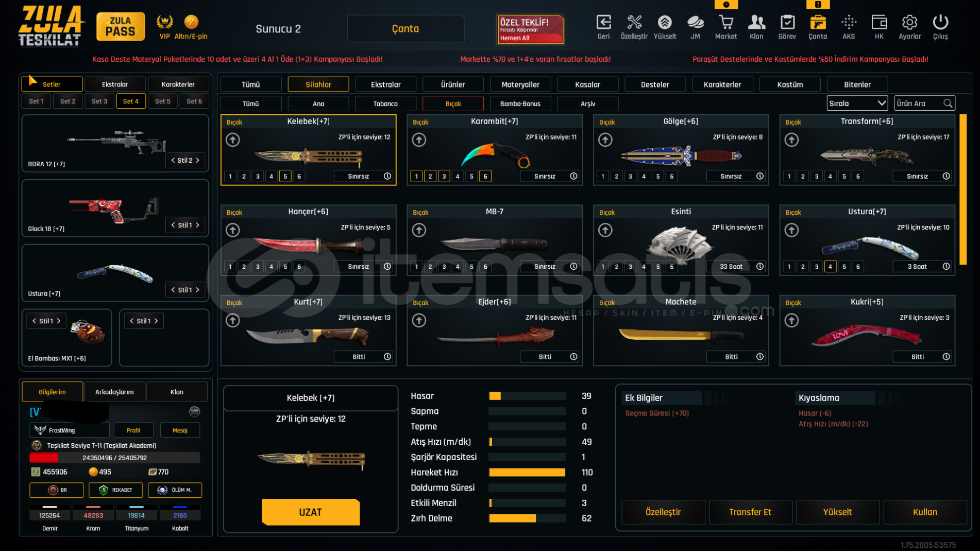
Task: Click the Transfer Et button
Action: pyautogui.click(x=750, y=512)
